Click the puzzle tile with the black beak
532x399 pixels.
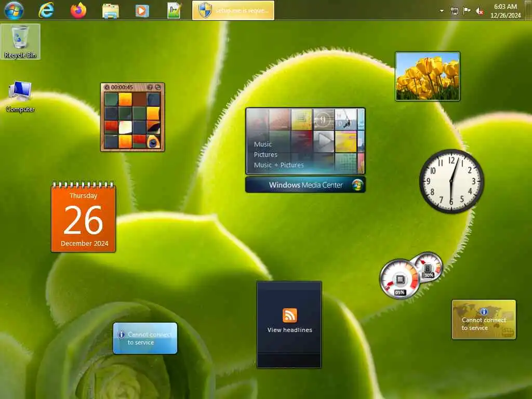coord(153,128)
